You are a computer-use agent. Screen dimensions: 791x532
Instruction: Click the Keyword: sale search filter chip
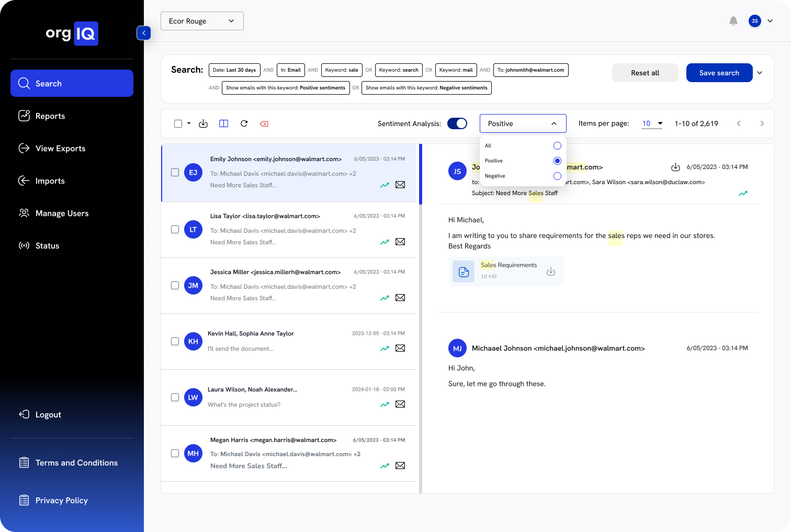click(x=342, y=70)
